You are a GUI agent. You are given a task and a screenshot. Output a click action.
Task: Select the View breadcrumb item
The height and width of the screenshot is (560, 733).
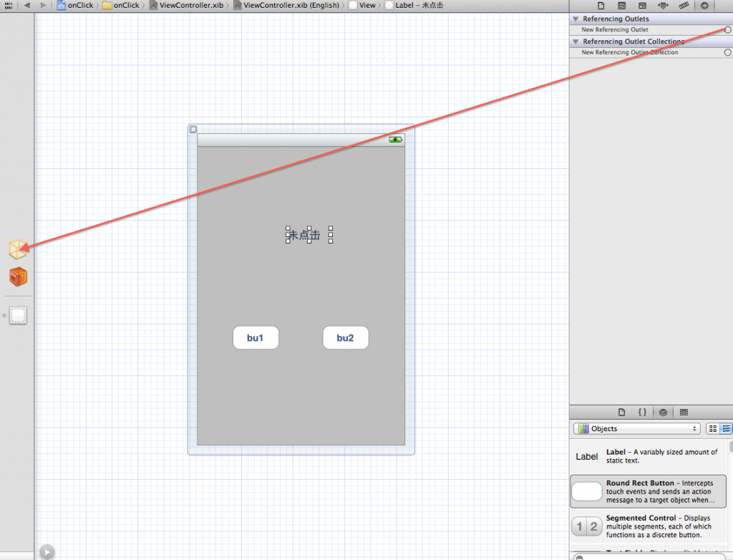click(361, 5)
